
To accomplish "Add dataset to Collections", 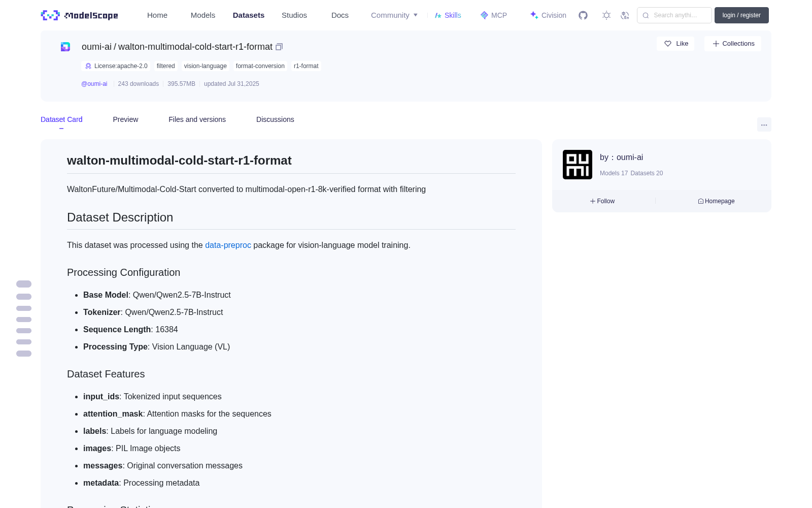I will [x=733, y=44].
